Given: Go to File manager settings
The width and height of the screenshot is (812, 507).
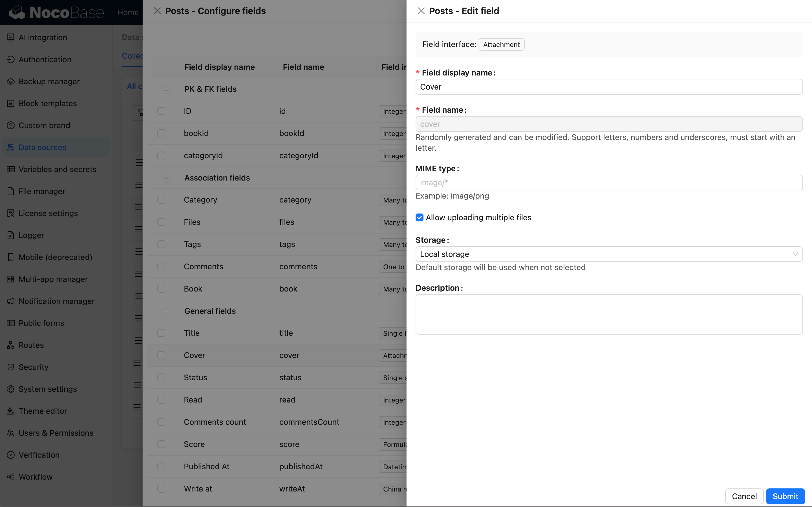Looking at the screenshot, I should tap(42, 191).
